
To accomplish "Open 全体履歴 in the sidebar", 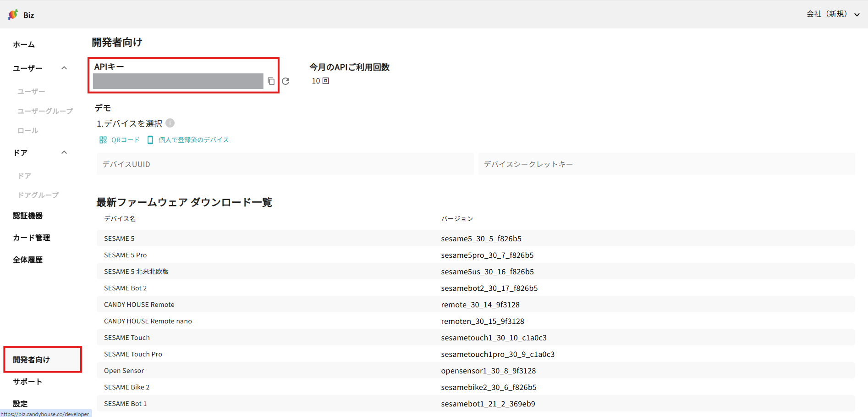I will [27, 260].
